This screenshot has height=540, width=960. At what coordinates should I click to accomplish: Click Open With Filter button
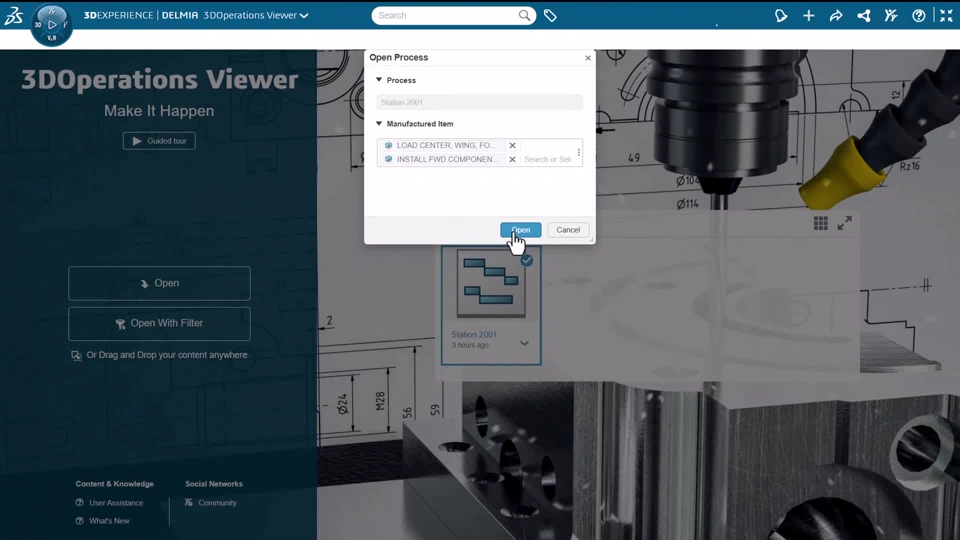[x=159, y=323]
